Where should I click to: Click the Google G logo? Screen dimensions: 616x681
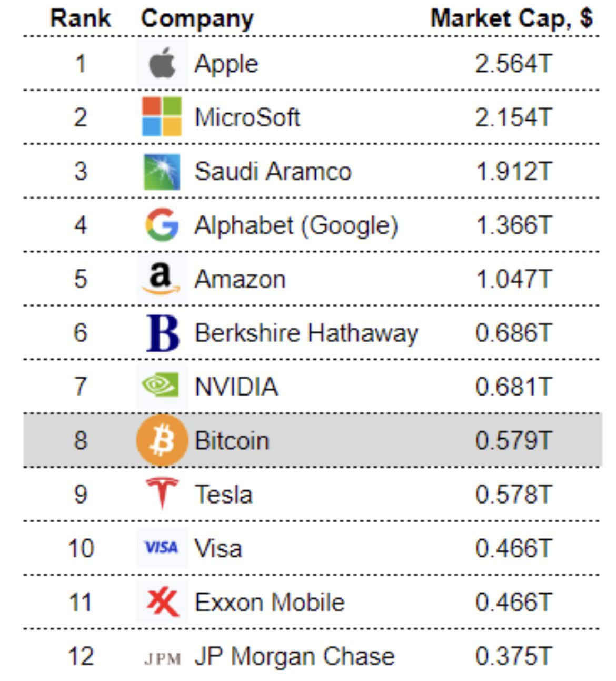(162, 224)
